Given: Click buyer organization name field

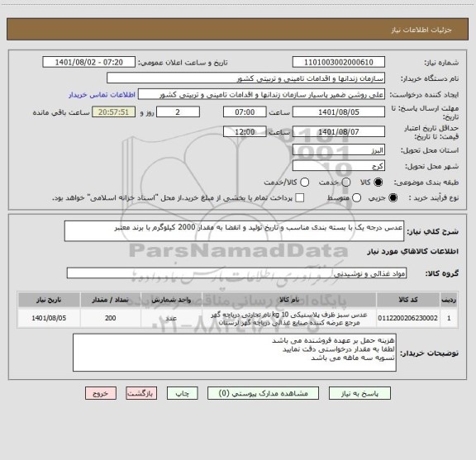Looking at the screenshot, I should pyautogui.click(x=246, y=78).
